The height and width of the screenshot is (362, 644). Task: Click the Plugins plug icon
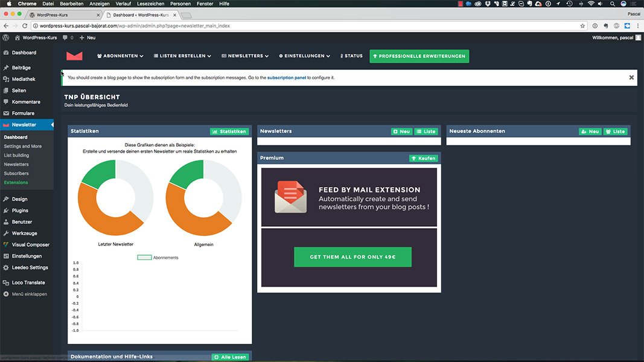(6, 211)
